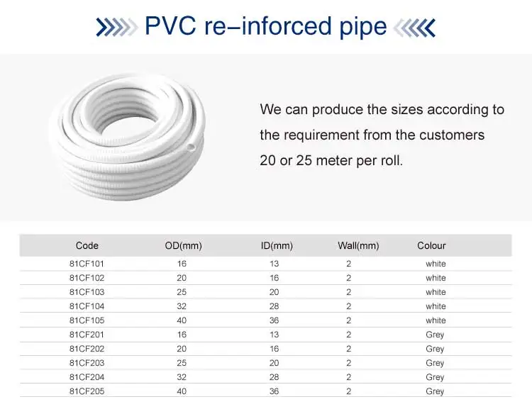Select the Wall(mm) column header
532x409 pixels.
point(358,246)
